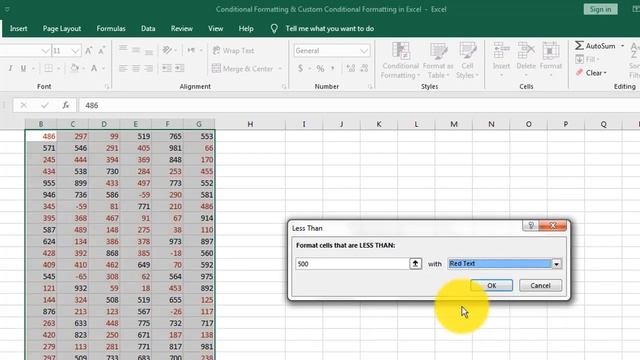Open the View tab
The image size is (640, 360).
[216, 29]
